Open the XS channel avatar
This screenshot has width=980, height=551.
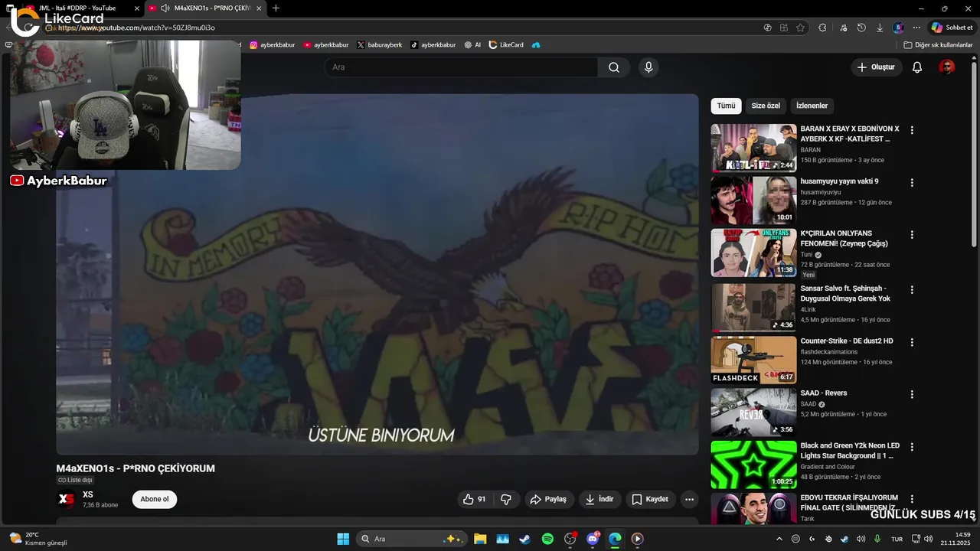point(67,500)
